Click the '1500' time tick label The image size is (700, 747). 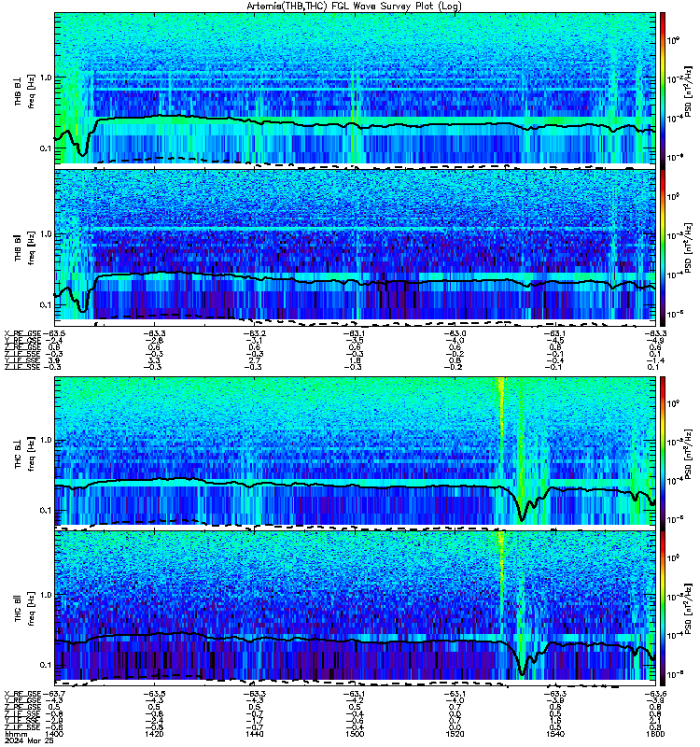tap(355, 734)
